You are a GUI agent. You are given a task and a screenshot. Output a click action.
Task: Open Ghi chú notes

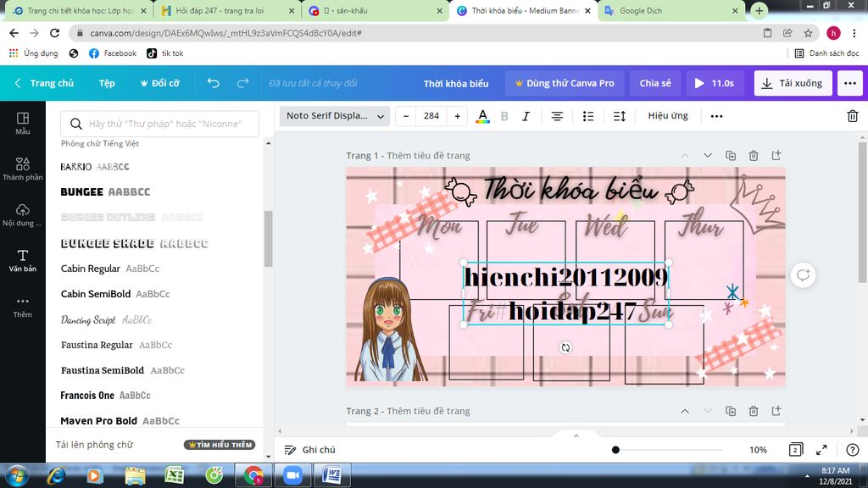pos(310,450)
